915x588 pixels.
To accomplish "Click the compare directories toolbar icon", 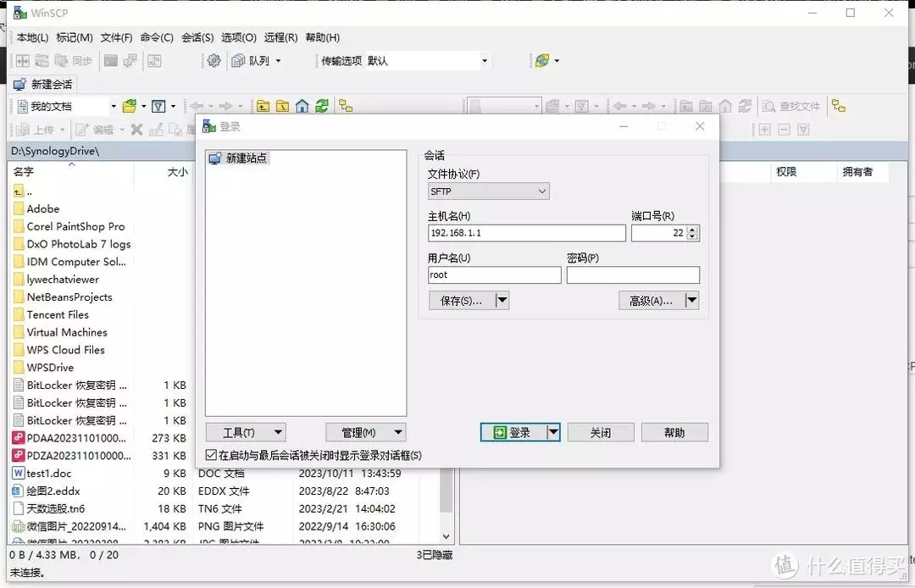I will pos(22,61).
